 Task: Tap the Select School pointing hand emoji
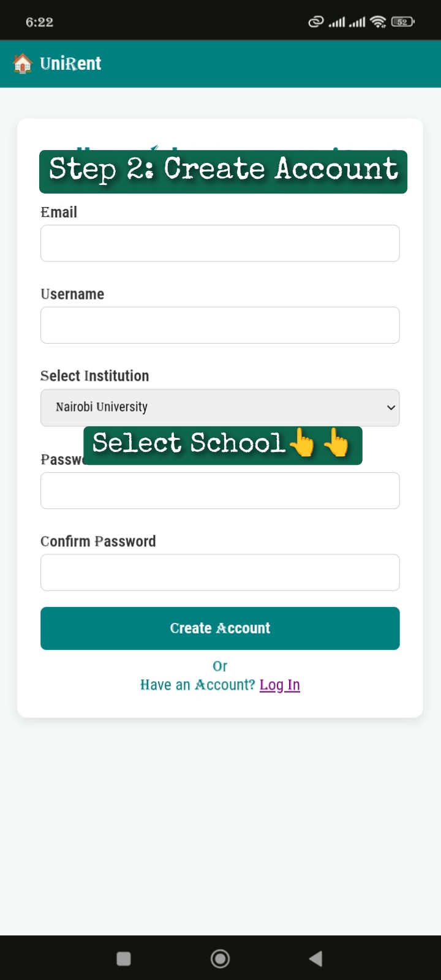pyautogui.click(x=302, y=443)
